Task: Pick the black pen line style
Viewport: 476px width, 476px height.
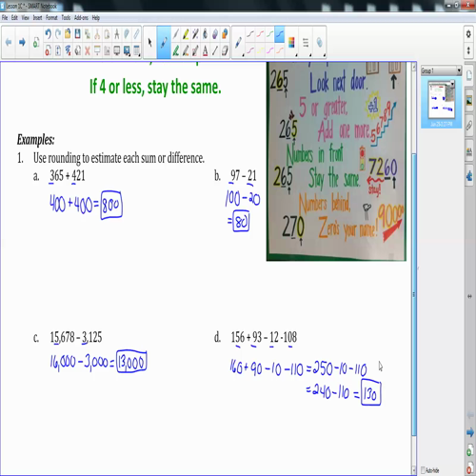Action: tap(250, 33)
